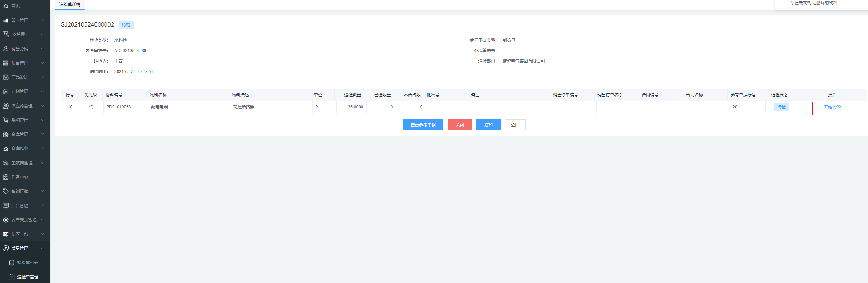This screenshot has height=283, width=868.
Task: Click the 仓库作业 house icon
Action: tap(6, 148)
